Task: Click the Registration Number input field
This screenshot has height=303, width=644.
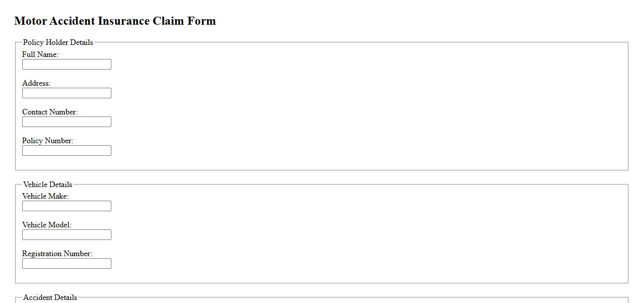Action: (67, 264)
